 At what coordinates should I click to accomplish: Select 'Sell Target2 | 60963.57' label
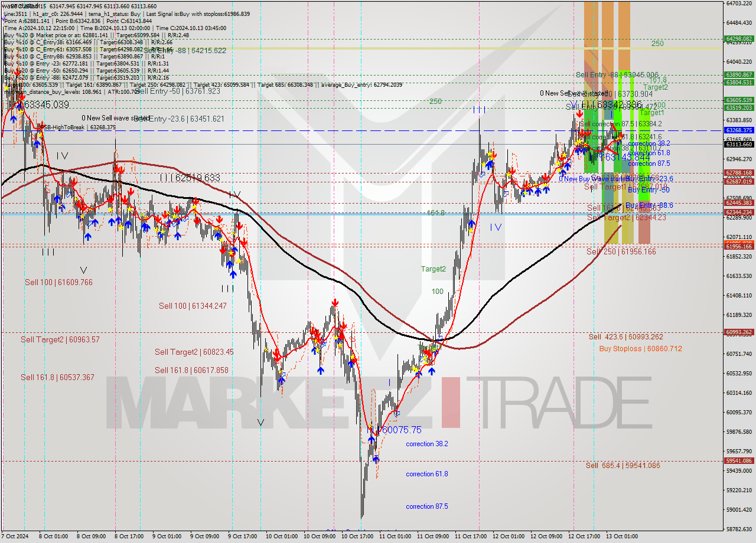60,339
